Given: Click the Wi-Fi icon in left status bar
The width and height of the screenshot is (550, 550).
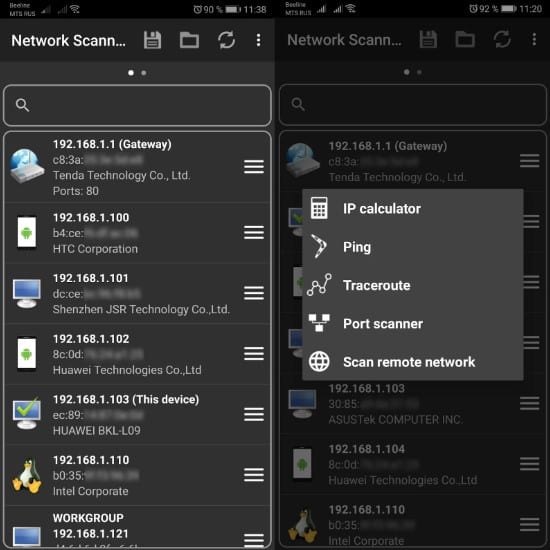Looking at the screenshot, I should [x=75, y=9].
